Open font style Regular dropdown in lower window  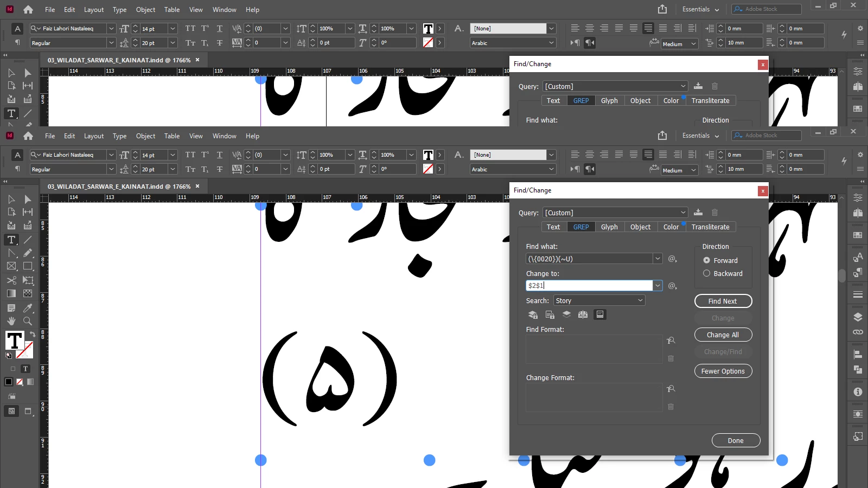[111, 169]
